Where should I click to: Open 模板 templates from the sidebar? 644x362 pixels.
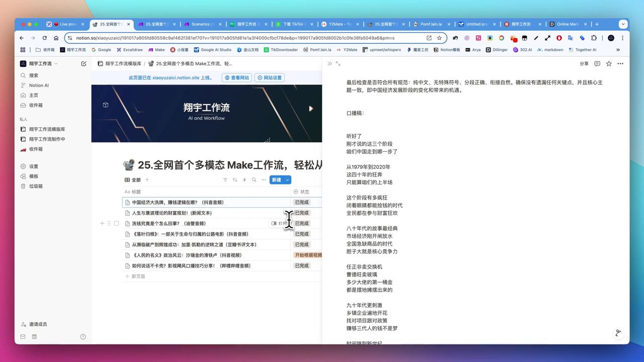point(33,176)
